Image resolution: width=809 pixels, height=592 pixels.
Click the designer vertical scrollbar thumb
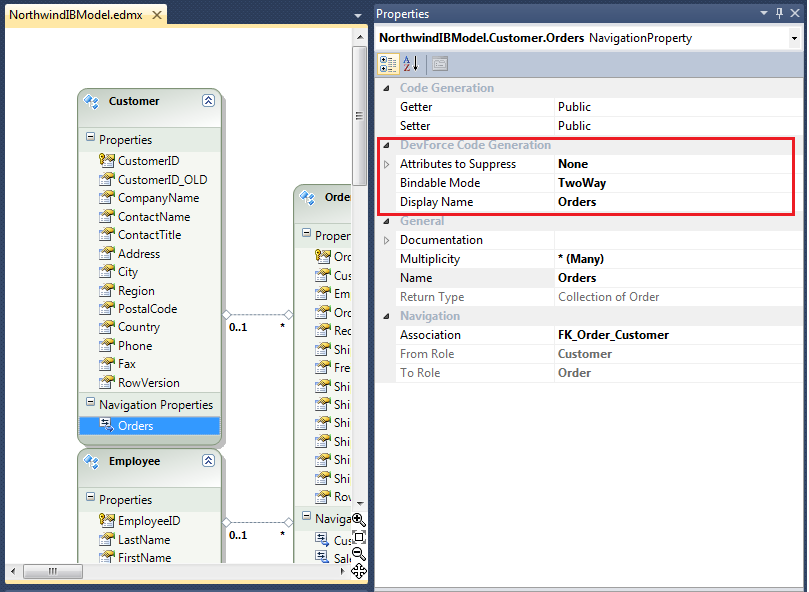click(x=360, y=116)
